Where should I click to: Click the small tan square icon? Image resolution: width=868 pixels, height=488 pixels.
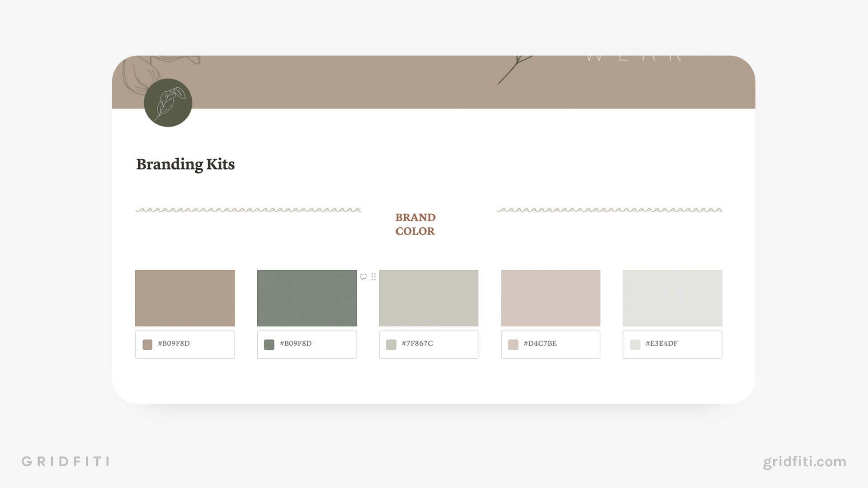[x=147, y=345]
